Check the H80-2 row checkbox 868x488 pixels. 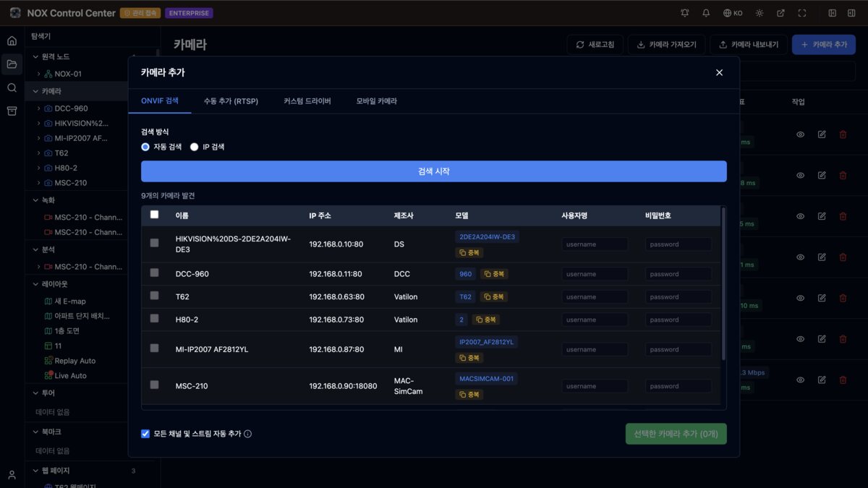tap(154, 318)
